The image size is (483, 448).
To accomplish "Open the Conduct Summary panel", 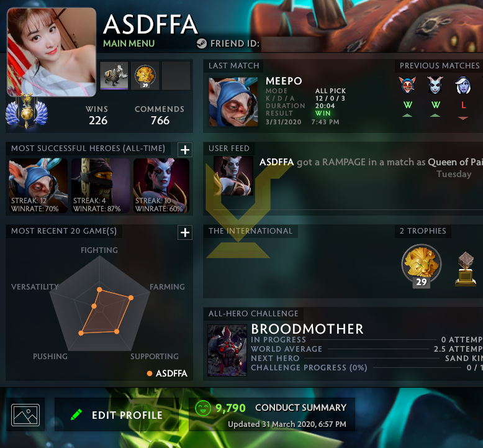I will click(272, 414).
